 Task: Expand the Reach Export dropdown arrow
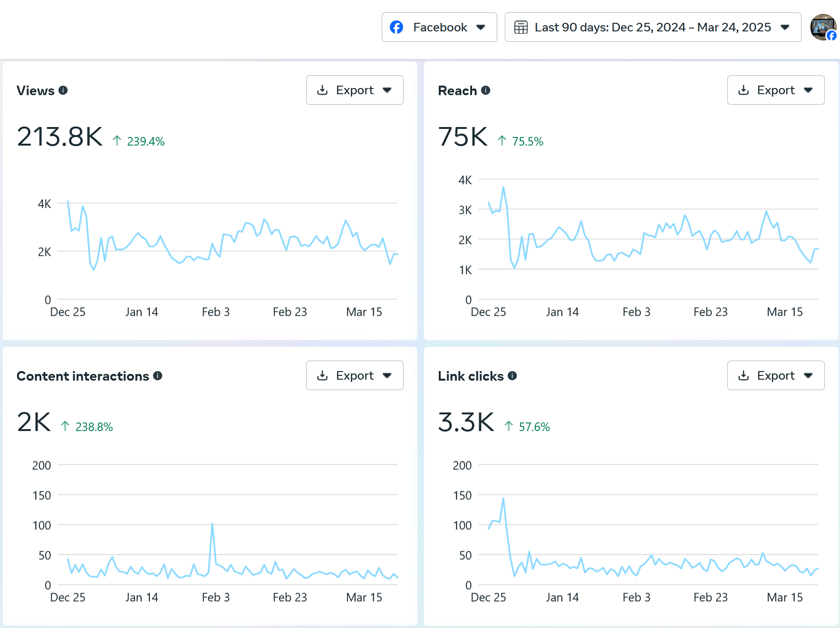pyautogui.click(x=808, y=90)
